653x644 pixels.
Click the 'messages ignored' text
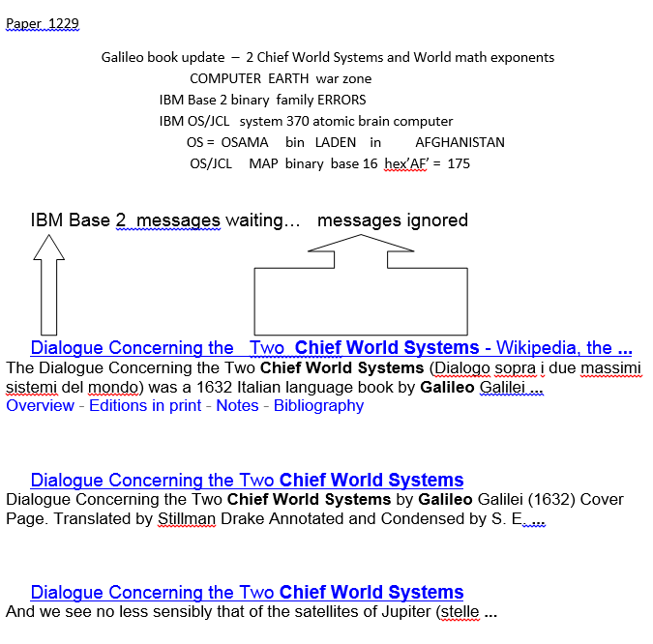click(x=392, y=220)
